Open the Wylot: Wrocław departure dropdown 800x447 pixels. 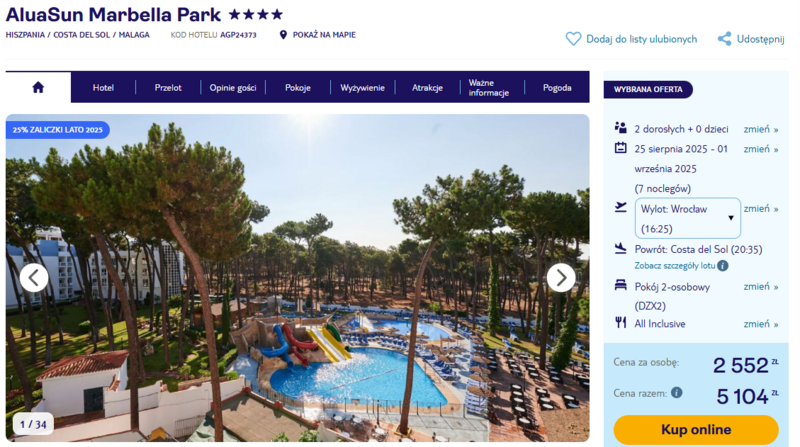pos(687,218)
